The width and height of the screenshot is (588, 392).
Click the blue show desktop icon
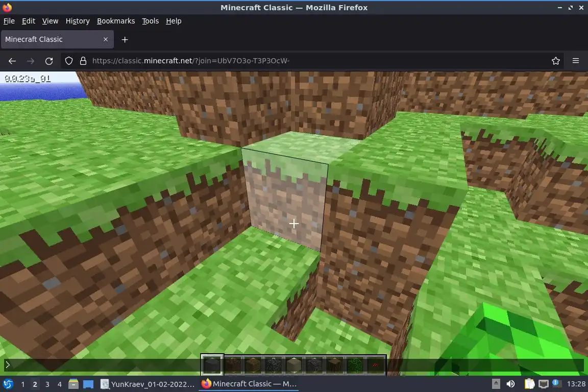(x=88, y=384)
